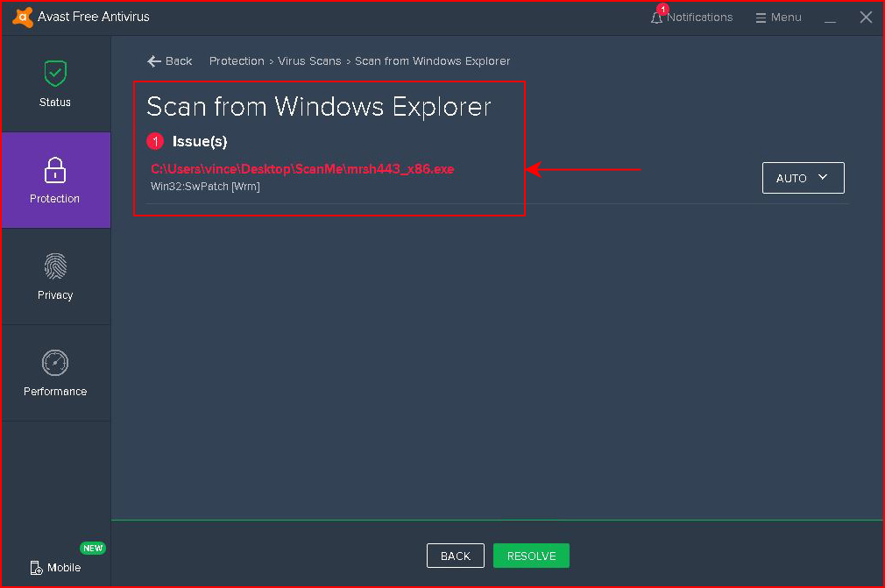The width and height of the screenshot is (885, 588).
Task: Click the hamburger Menu icon
Action: 761,18
